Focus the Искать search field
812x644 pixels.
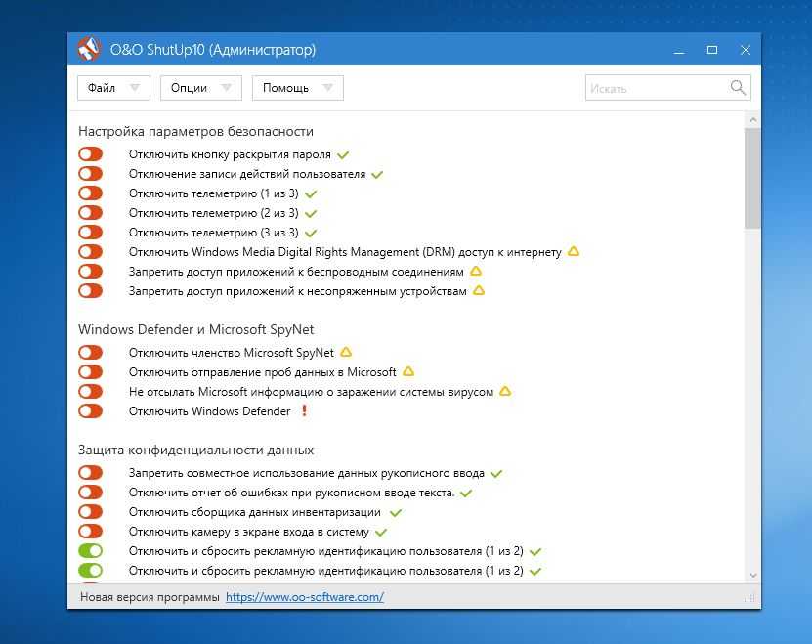(x=655, y=88)
